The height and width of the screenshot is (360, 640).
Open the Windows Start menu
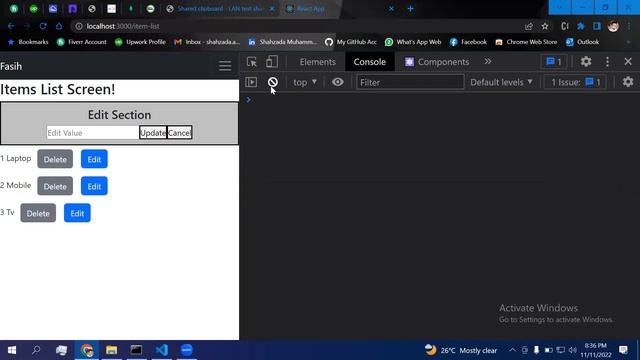tap(12, 350)
